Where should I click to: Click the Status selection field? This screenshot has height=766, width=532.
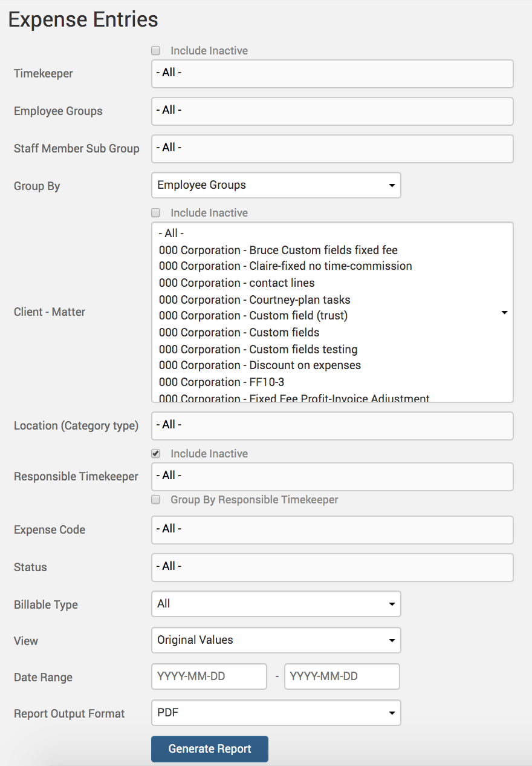pos(332,568)
